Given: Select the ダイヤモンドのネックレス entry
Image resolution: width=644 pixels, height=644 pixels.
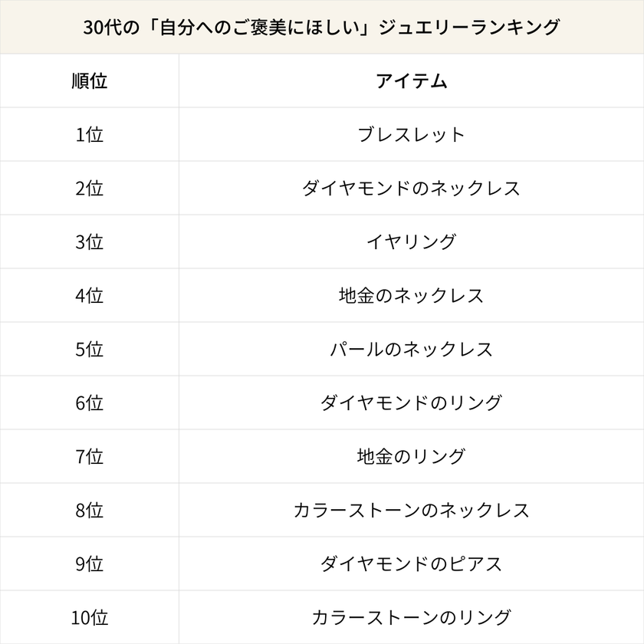Looking at the screenshot, I should [411, 189].
